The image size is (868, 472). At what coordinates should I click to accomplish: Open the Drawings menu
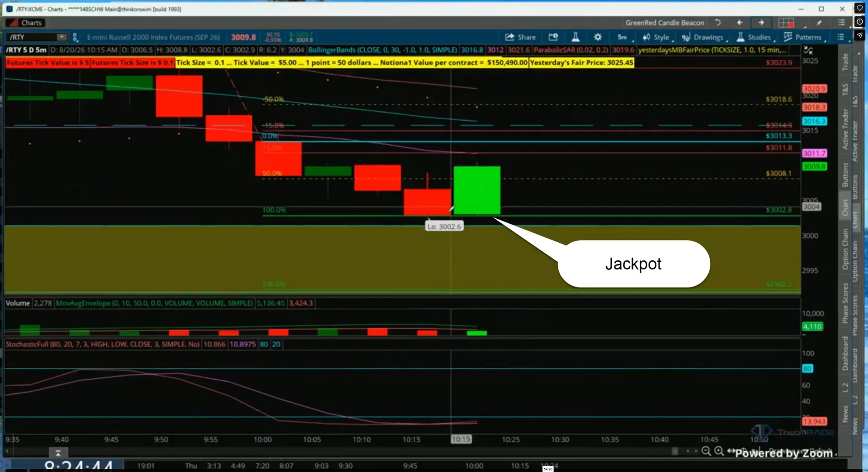704,37
